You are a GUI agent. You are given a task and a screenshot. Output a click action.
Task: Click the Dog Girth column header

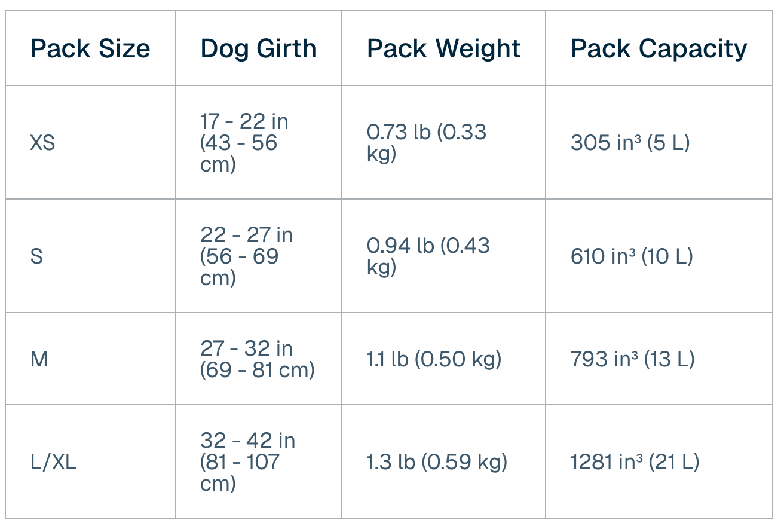click(x=258, y=48)
